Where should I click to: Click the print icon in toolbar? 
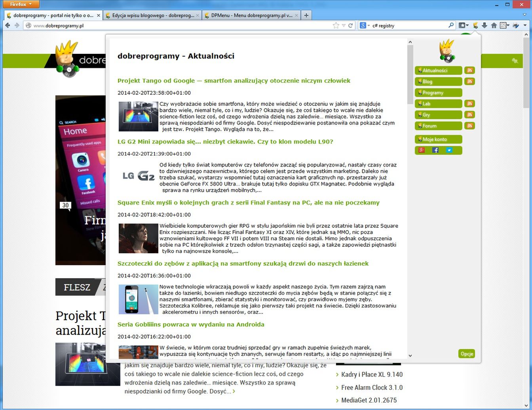516,25
